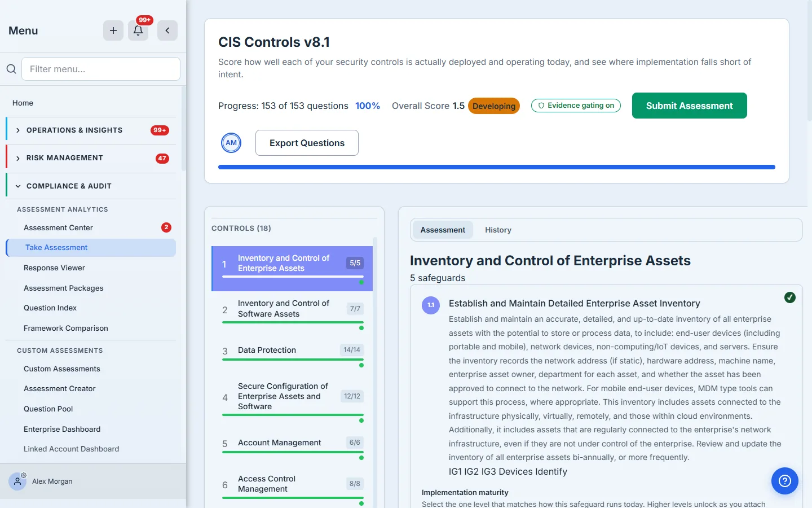Open Home in the sidebar menu

(x=91, y=103)
